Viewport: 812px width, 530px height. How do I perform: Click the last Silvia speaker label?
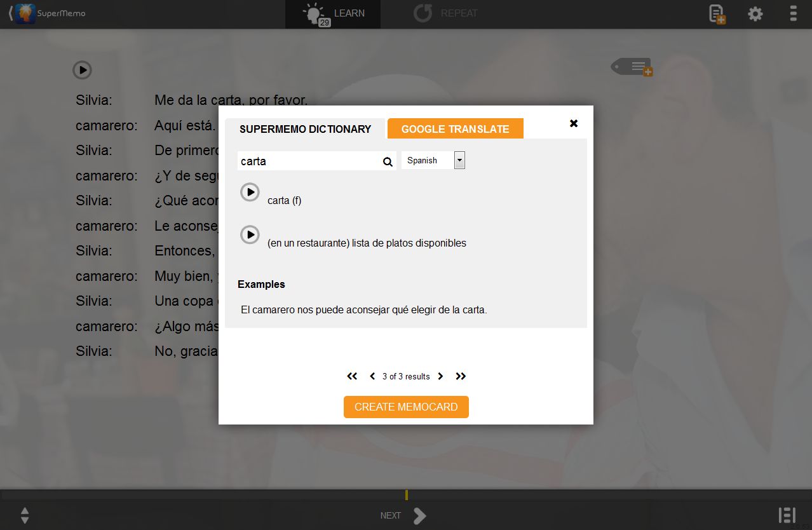[94, 351]
